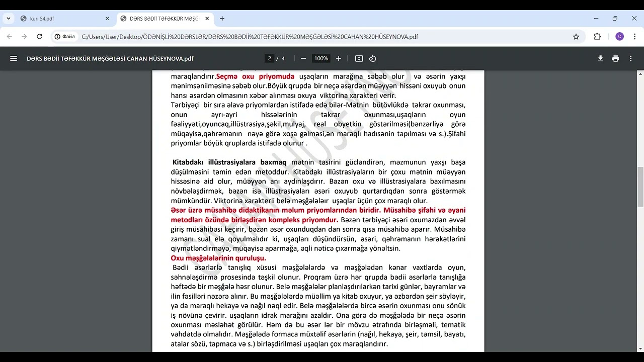
Task: Open the tab search dropdown arrow
Action: 8,19
